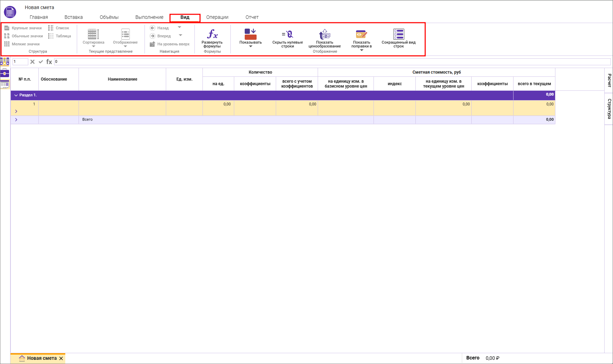Open Показать поправки в dropdown
The width and height of the screenshot is (613, 364).
pyautogui.click(x=361, y=50)
